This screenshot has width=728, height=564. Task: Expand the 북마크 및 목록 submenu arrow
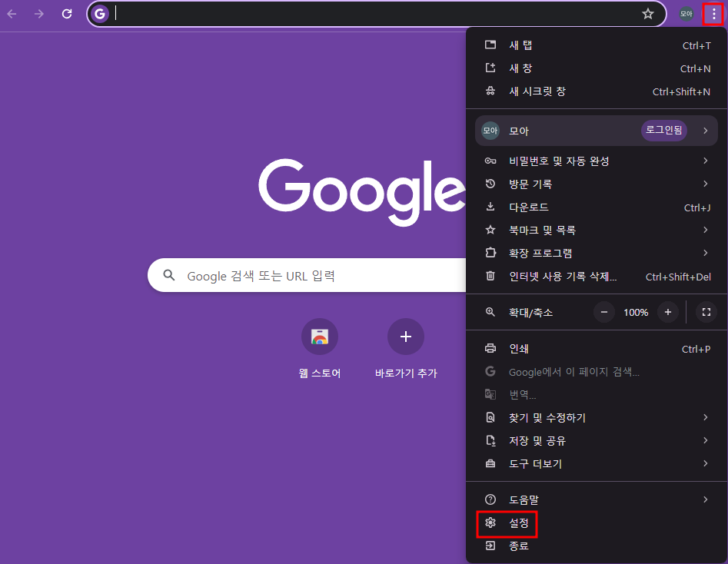(705, 230)
